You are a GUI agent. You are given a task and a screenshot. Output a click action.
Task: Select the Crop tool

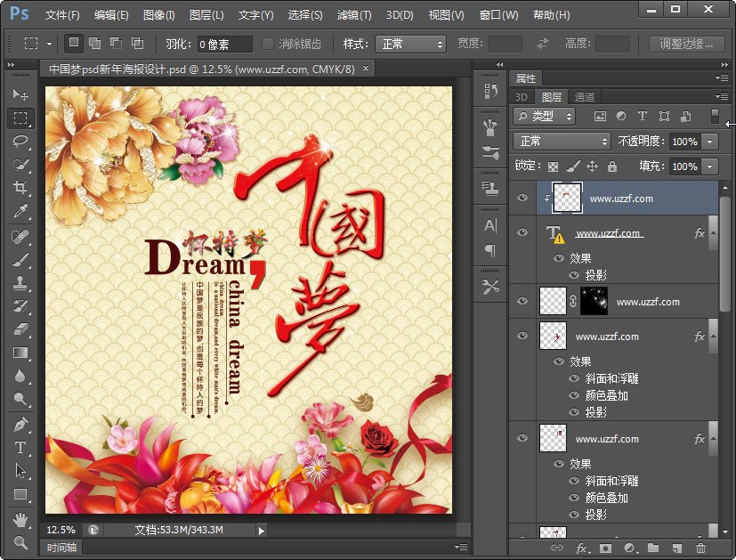(x=20, y=187)
